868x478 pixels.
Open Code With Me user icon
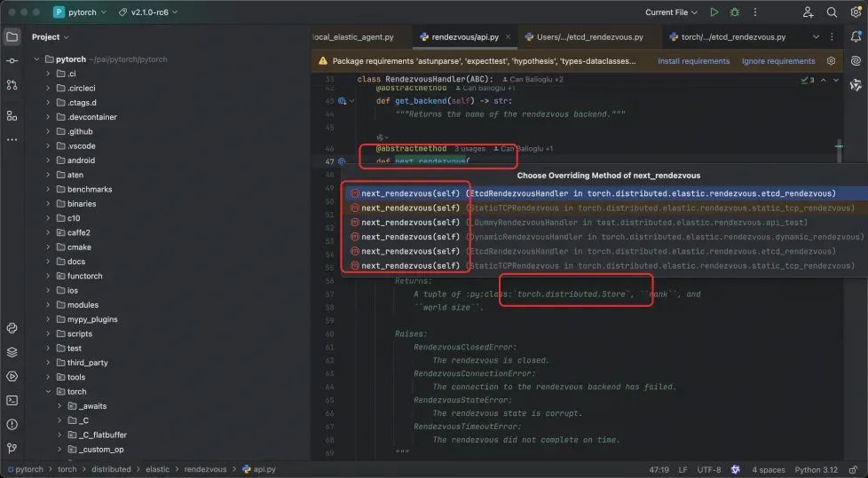click(x=808, y=12)
